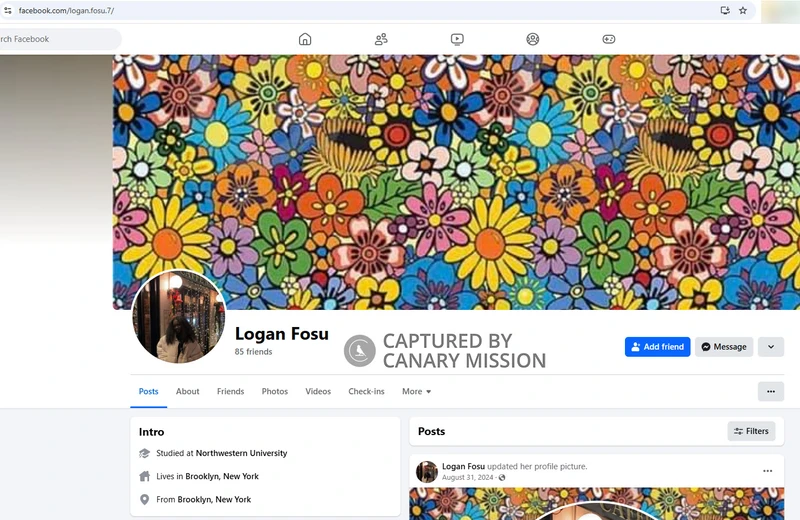Screen dimensions: 800x520
Task: Click the Intro heading
Action: pos(152,432)
